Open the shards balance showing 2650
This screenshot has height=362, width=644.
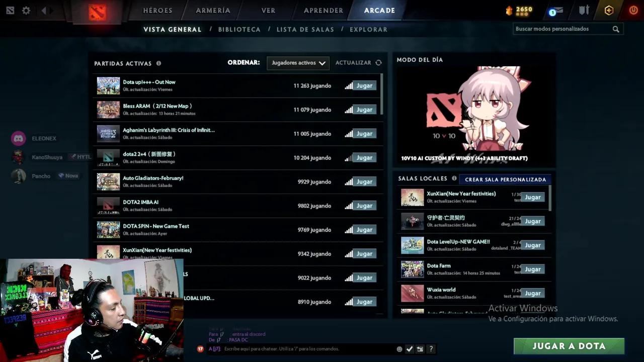pyautogui.click(x=519, y=10)
